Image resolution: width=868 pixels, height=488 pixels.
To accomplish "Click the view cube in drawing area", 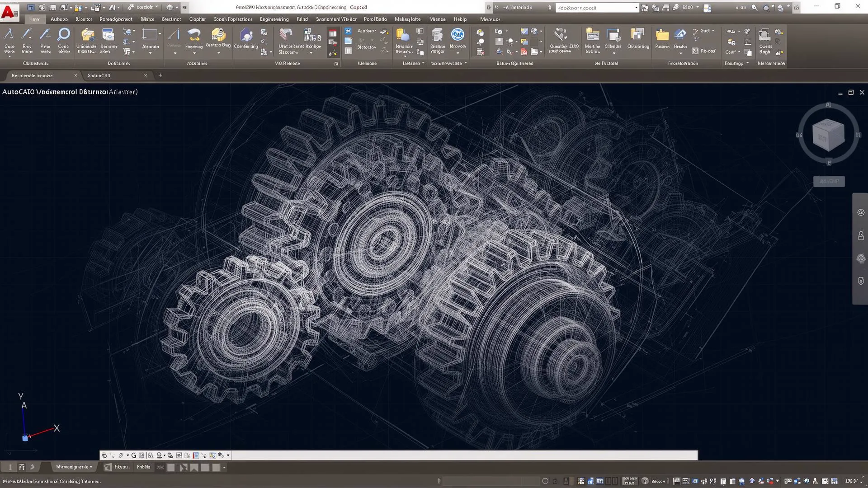I will pos(828,134).
